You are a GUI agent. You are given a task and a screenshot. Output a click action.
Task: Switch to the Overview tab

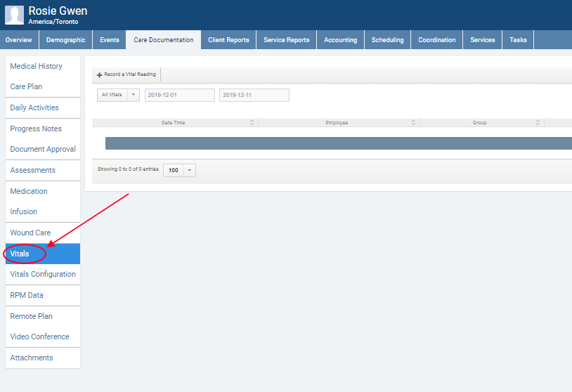tap(19, 40)
